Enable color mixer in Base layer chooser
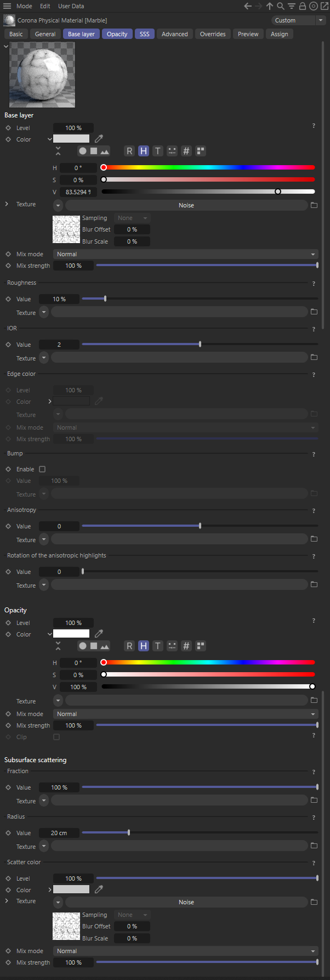 point(172,151)
